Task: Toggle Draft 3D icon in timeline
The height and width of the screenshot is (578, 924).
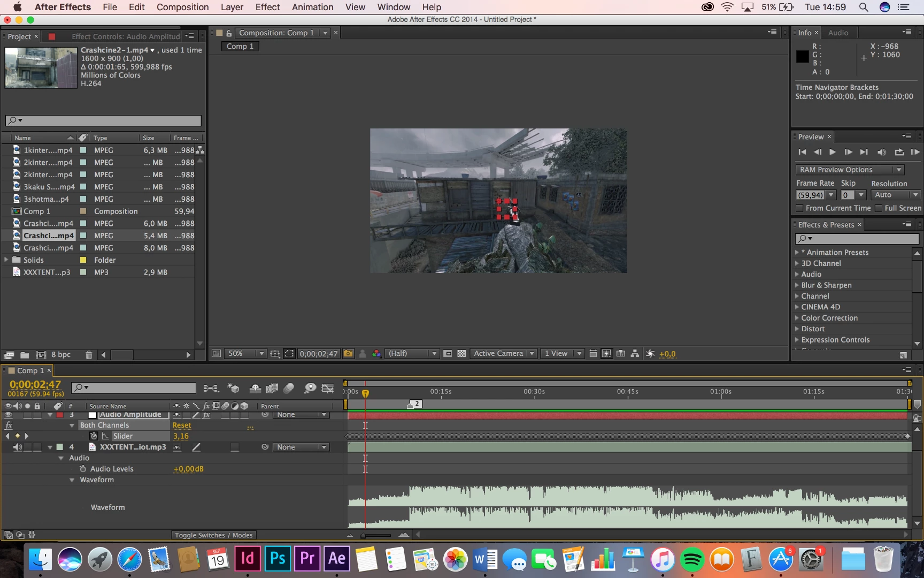Action: coord(233,388)
